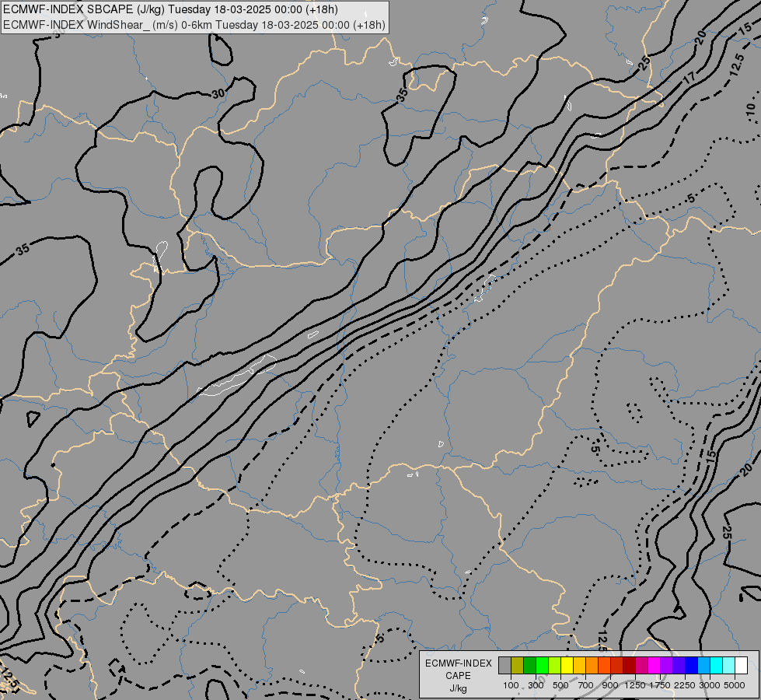This screenshot has height=700, width=761.
Task: Select the purple swatch right of 1750
Action: (x=667, y=665)
